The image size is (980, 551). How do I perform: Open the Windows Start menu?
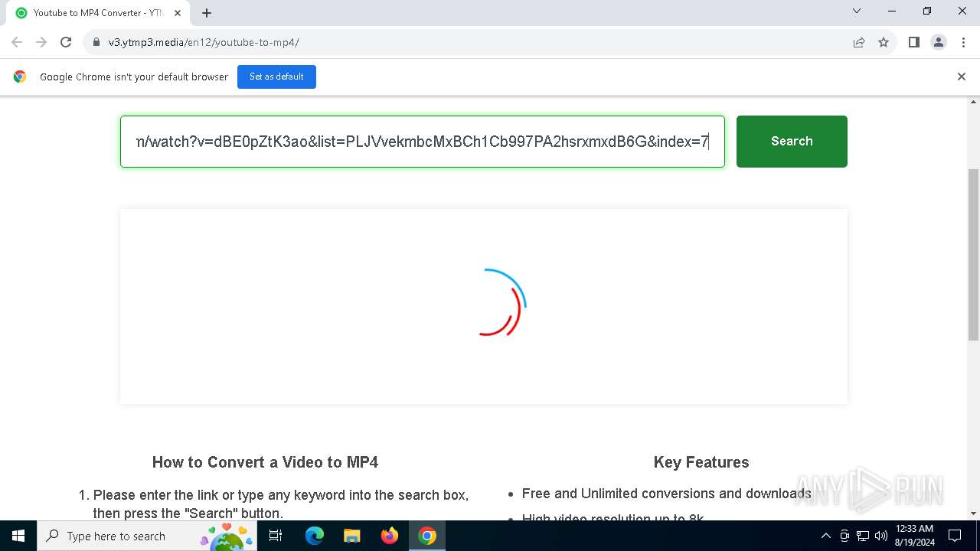point(18,536)
